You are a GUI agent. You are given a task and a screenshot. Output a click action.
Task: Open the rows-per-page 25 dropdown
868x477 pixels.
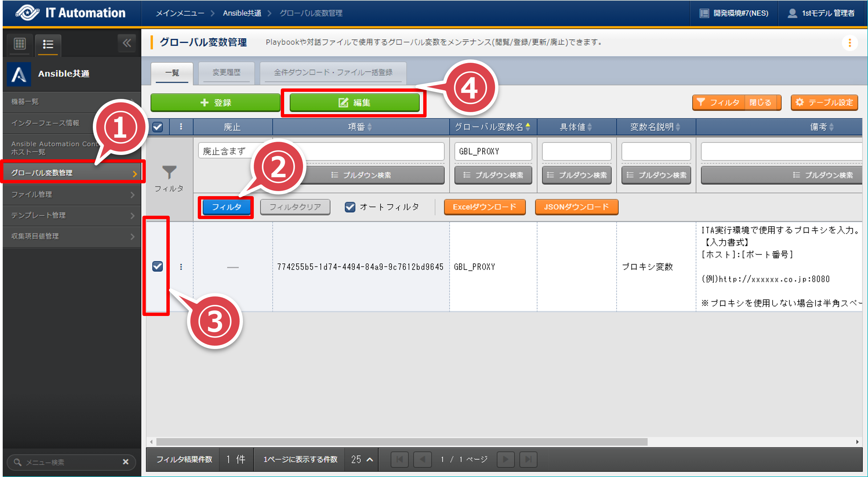pos(362,459)
